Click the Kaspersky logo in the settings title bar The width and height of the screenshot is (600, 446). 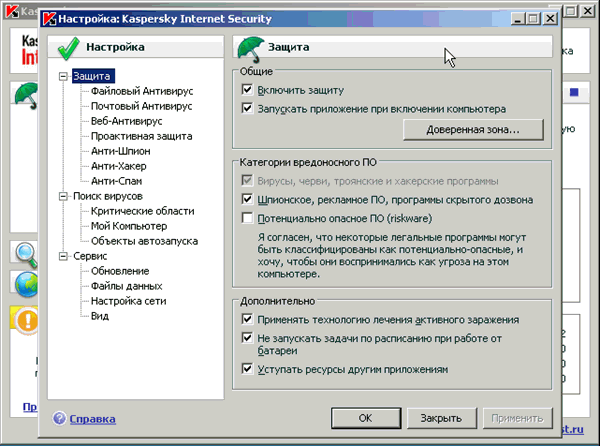tap(49, 19)
